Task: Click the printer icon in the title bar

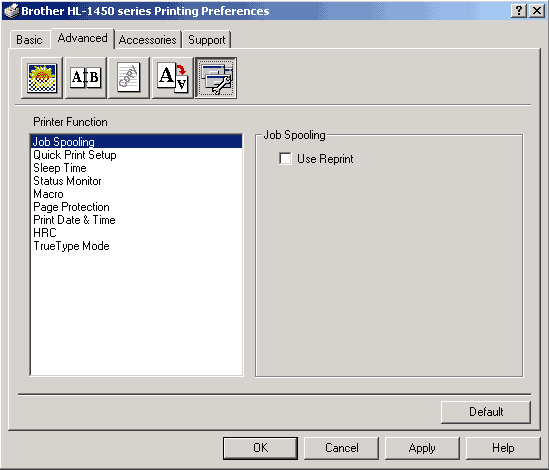Action: point(11,11)
